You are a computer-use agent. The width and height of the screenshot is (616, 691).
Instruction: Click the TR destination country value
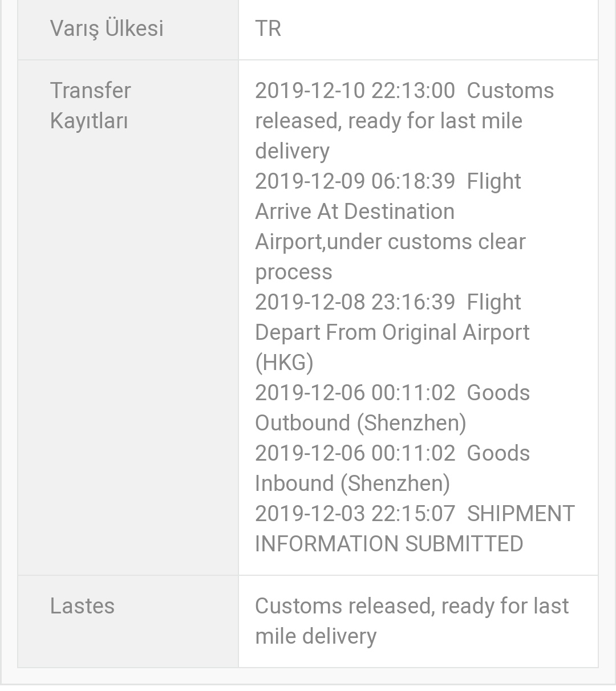pyautogui.click(x=268, y=29)
